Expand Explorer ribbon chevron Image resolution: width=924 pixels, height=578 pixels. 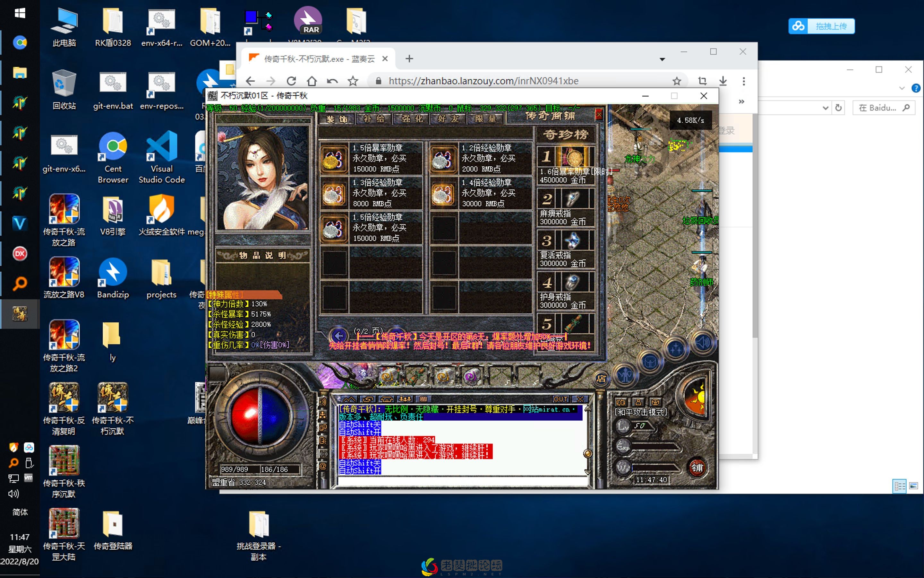pos(902,88)
